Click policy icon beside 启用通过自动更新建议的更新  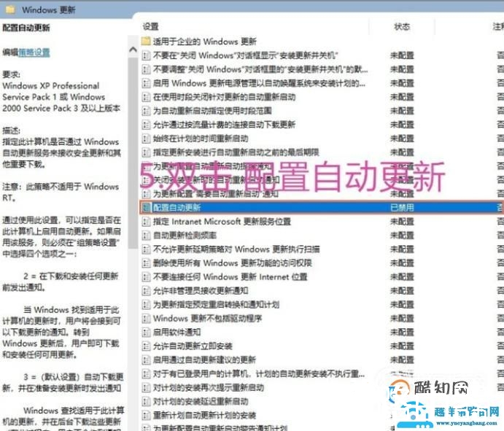click(146, 360)
